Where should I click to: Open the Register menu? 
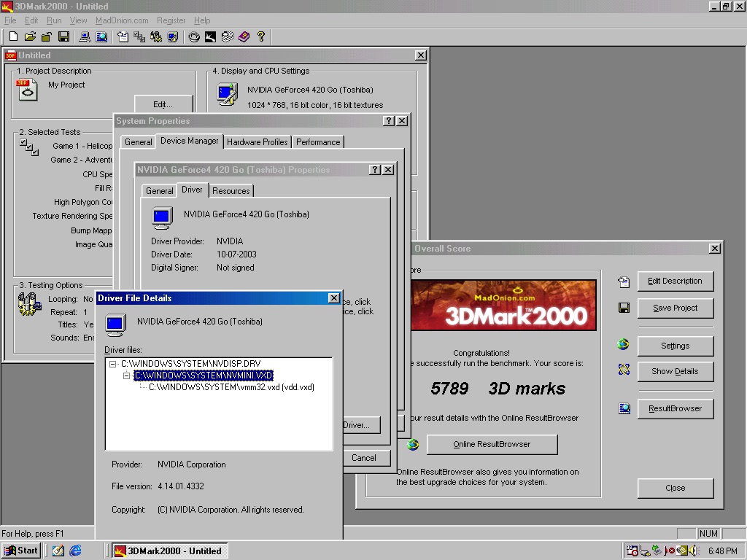click(x=171, y=20)
